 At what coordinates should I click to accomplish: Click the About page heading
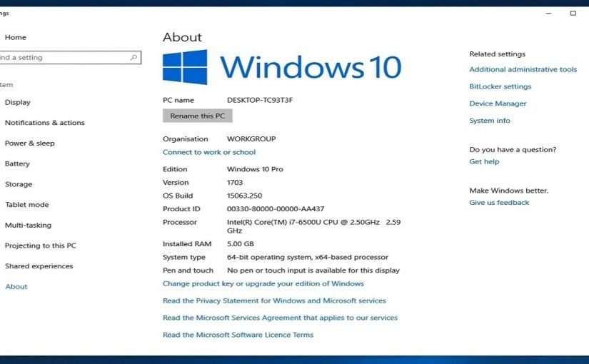(182, 37)
